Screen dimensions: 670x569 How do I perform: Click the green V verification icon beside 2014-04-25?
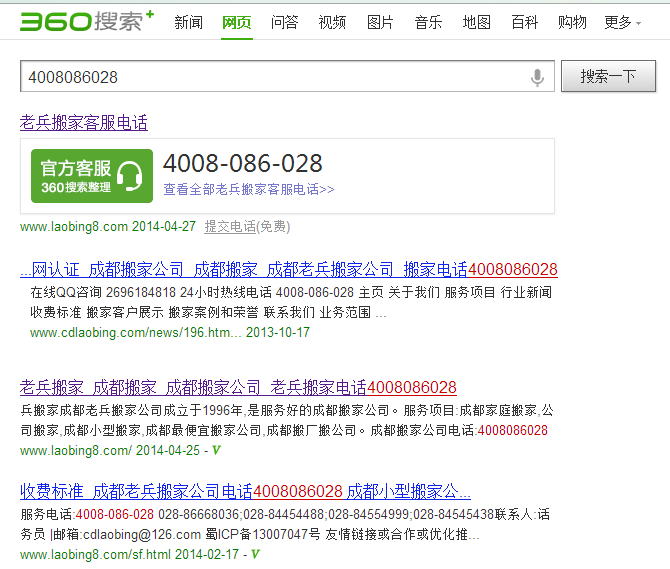216,450
